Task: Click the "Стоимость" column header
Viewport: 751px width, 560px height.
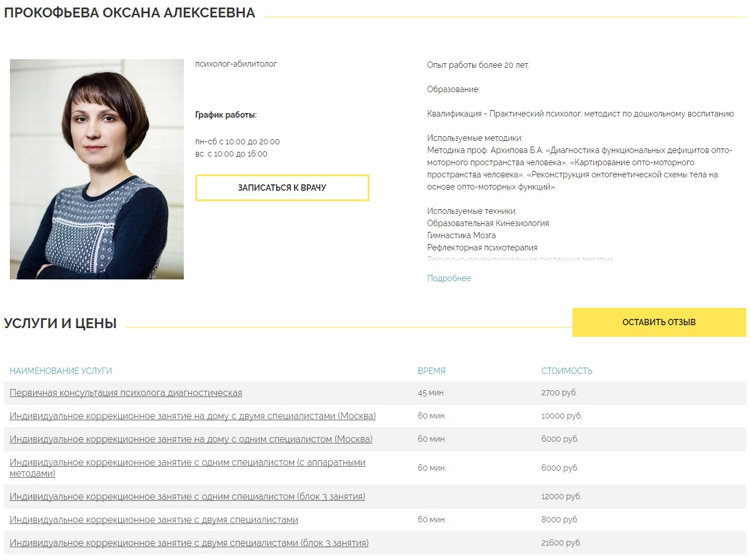Action: click(x=567, y=371)
